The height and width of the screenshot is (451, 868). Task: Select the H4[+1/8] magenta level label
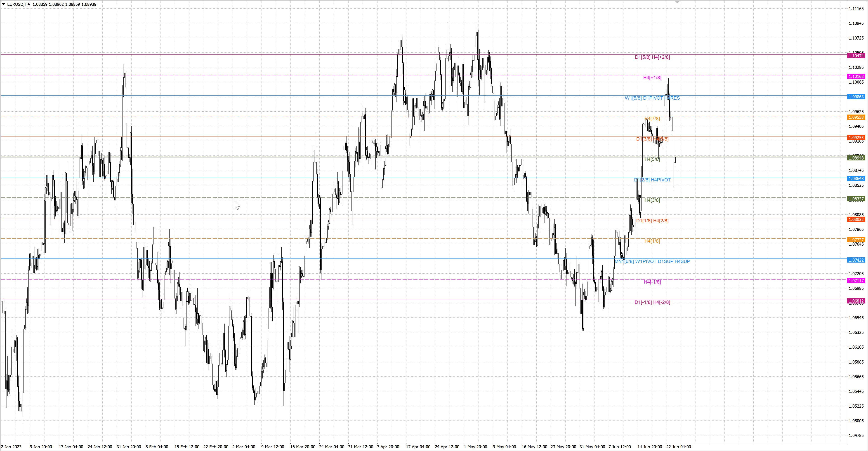pyautogui.click(x=652, y=78)
